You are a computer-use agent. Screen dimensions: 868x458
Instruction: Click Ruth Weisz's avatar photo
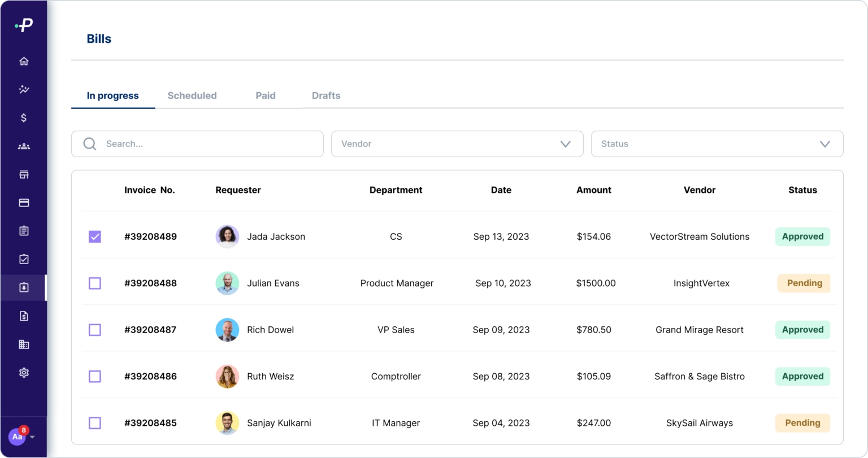click(x=227, y=377)
